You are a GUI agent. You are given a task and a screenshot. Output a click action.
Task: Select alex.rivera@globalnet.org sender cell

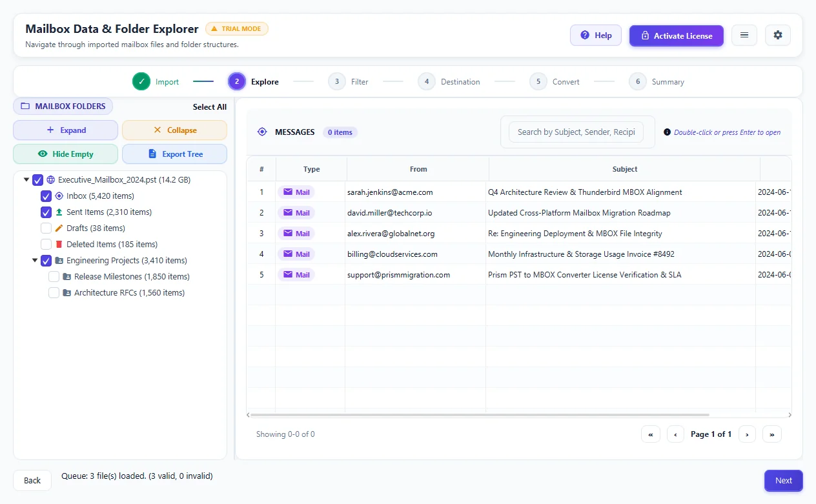pos(416,234)
